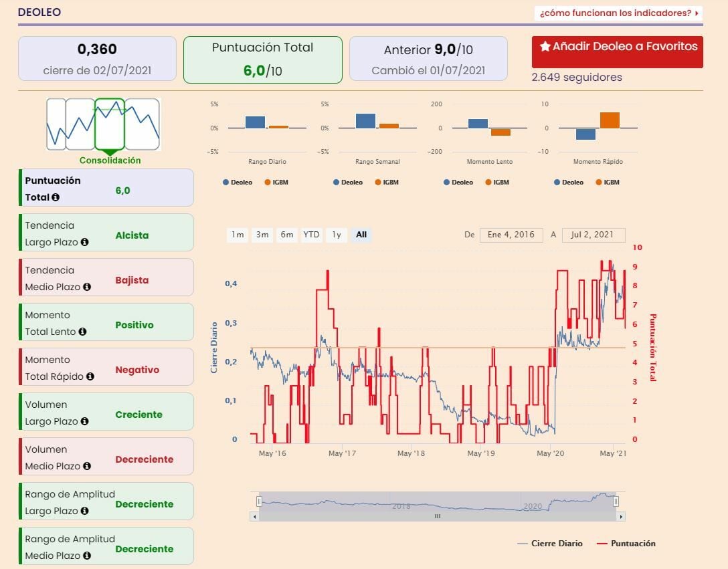Click the Anterior 9,0/10 box

pos(428,59)
